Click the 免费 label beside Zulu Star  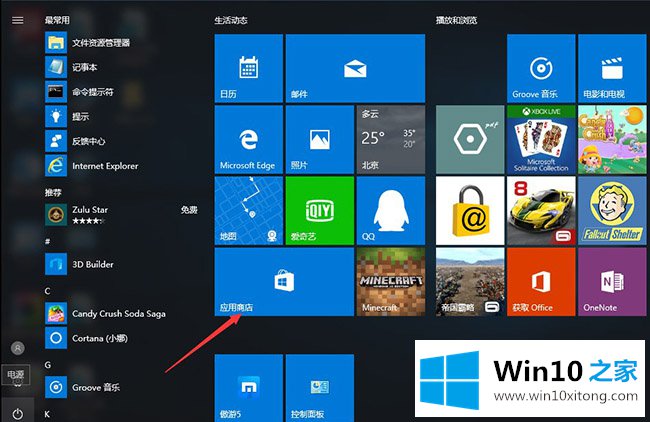coord(189,210)
